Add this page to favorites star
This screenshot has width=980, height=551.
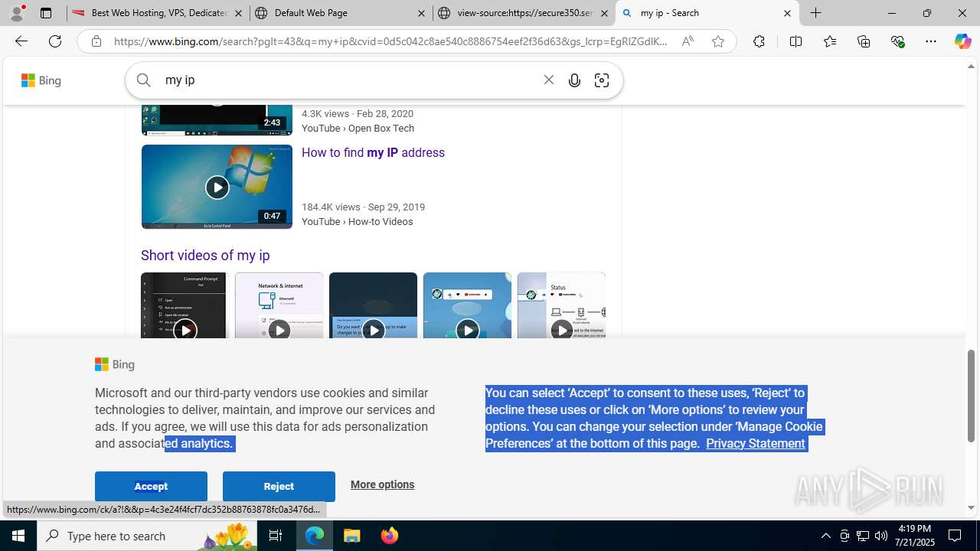point(717,41)
